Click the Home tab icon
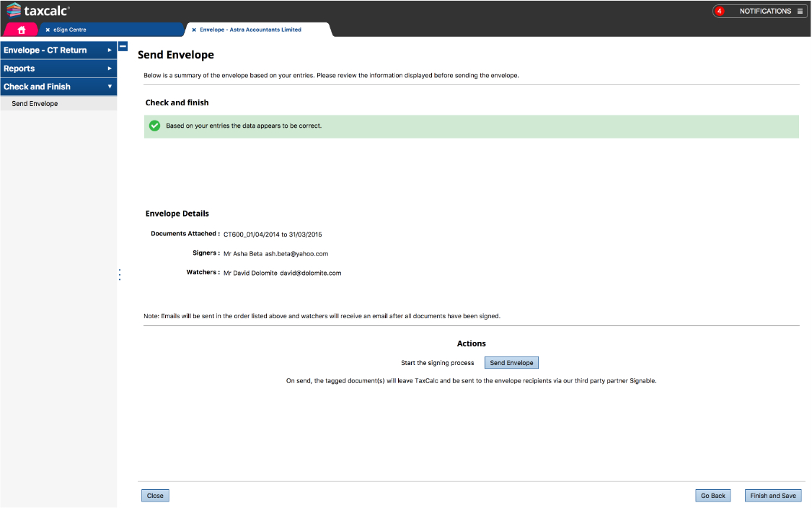 click(22, 30)
